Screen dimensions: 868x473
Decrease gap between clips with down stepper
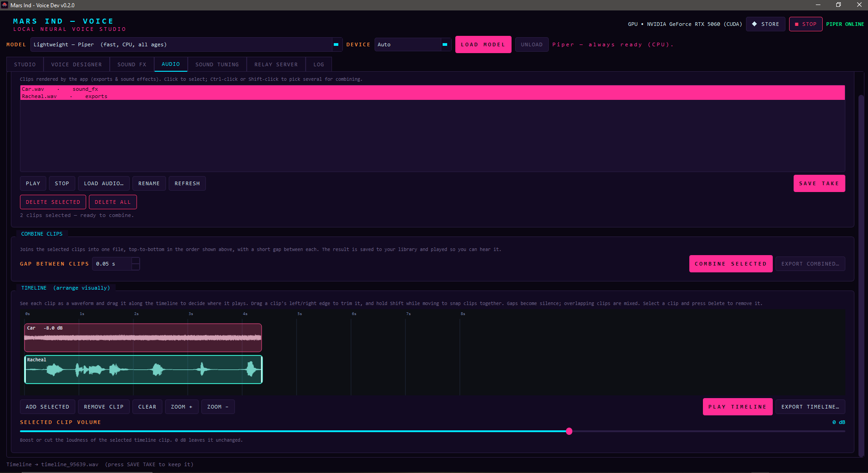point(136,267)
